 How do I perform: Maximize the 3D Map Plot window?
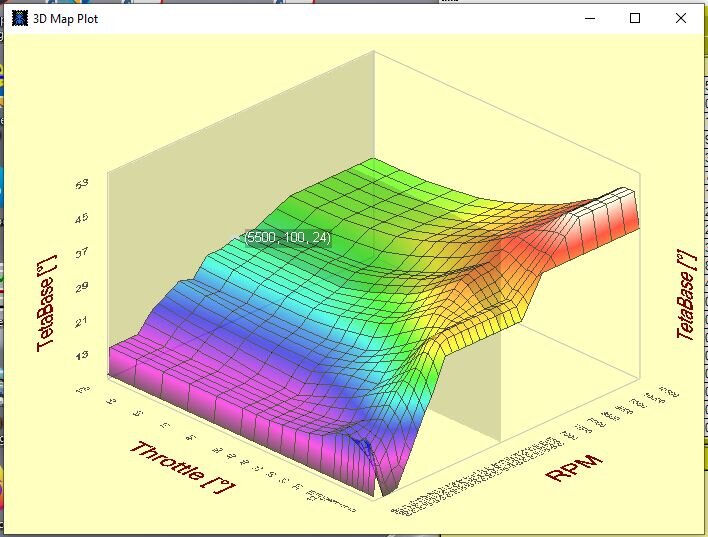click(x=635, y=18)
